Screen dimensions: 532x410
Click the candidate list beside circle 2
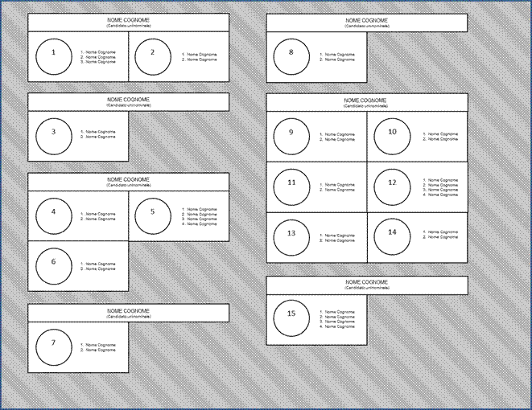[x=199, y=57]
